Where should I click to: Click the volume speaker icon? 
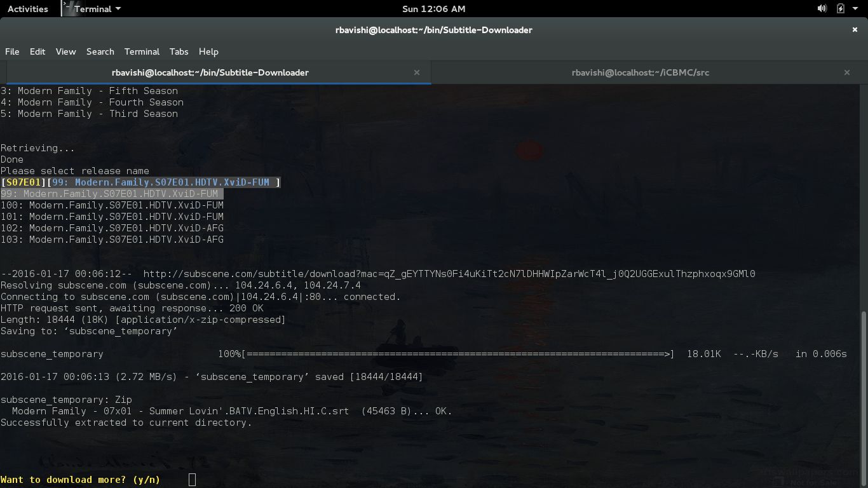click(x=822, y=9)
